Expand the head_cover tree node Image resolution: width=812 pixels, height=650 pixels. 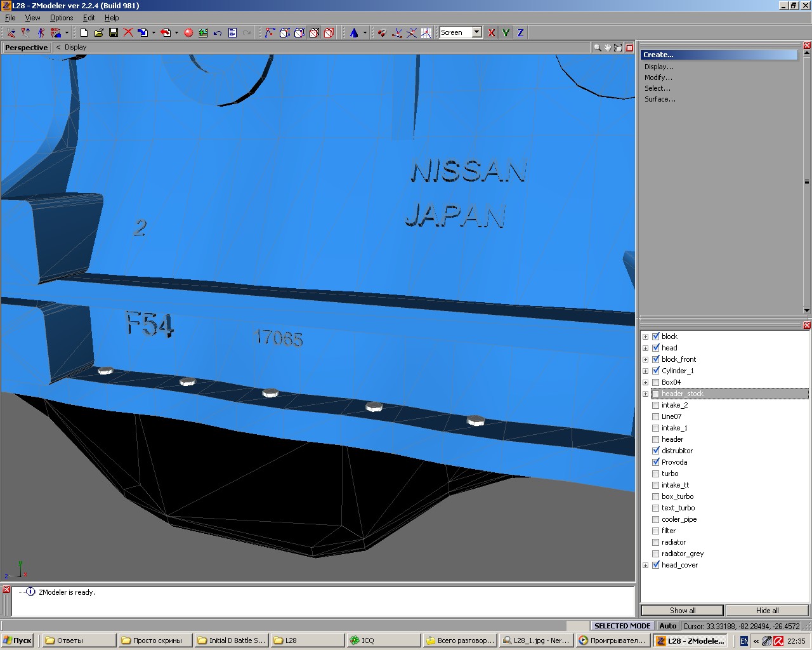[646, 565]
